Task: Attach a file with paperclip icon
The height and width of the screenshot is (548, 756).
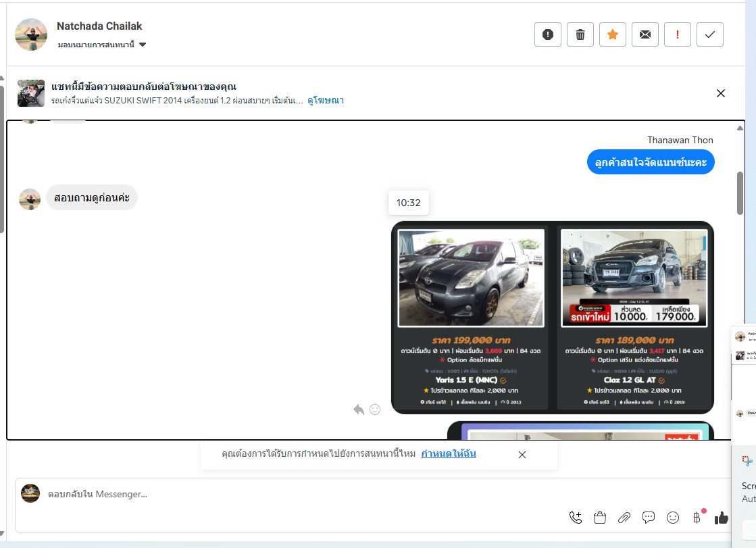Action: 624,518
